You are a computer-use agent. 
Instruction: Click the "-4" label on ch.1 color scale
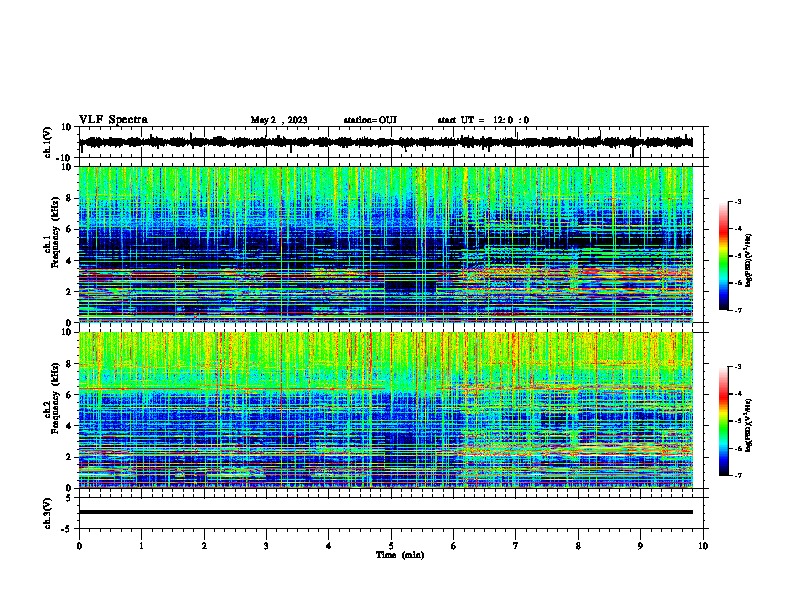(737, 229)
